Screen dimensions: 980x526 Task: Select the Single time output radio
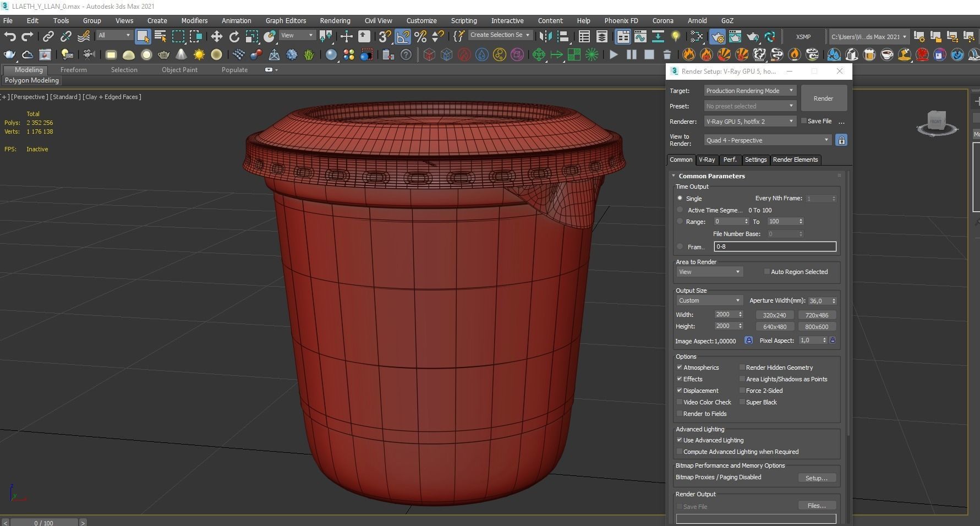point(680,198)
